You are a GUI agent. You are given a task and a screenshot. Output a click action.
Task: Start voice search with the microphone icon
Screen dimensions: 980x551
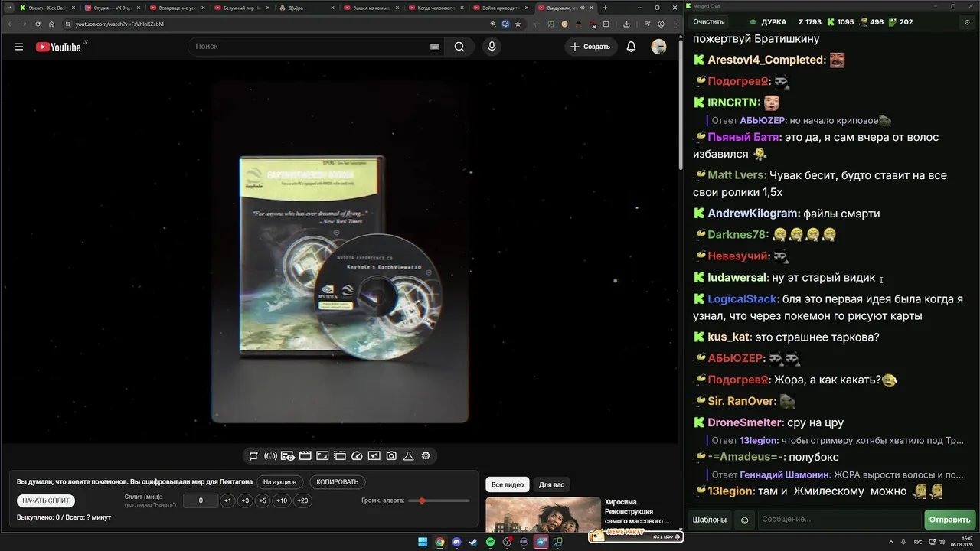click(x=492, y=47)
